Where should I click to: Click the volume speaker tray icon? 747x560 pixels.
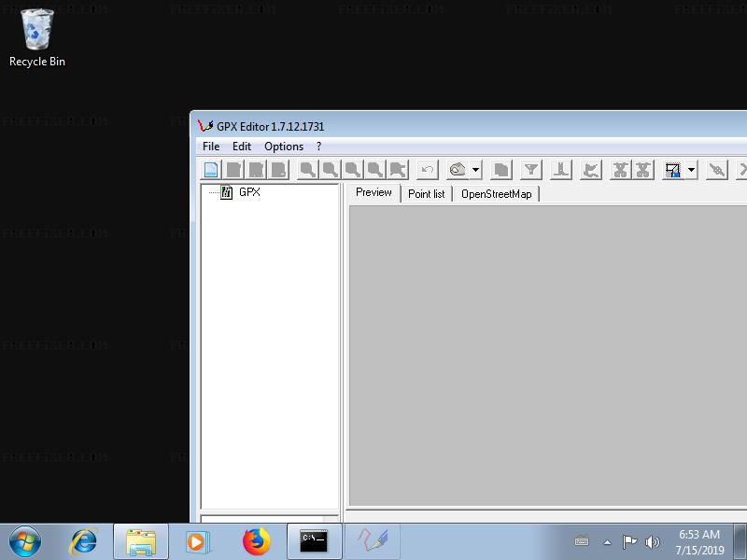coord(652,542)
